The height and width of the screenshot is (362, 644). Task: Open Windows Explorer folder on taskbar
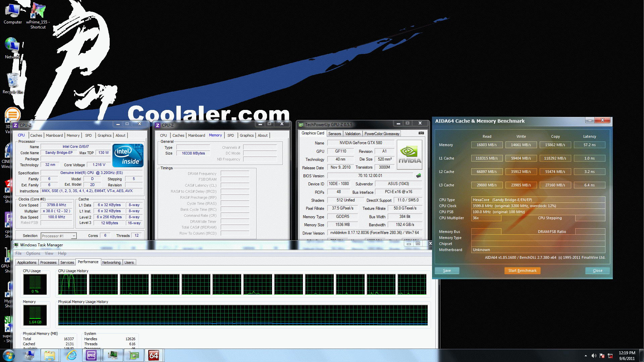tap(50, 355)
